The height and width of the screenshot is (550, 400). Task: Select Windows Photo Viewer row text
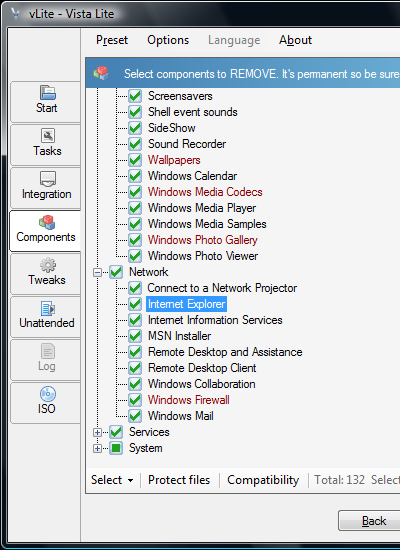[203, 256]
